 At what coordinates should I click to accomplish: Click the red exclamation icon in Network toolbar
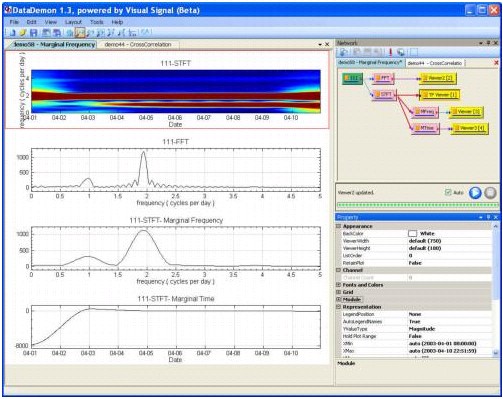coord(391,52)
